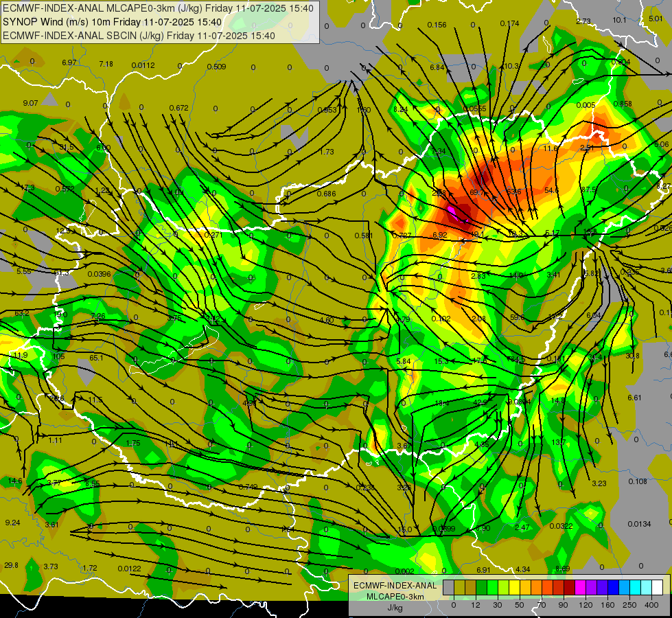Pick the pure blue legend swatch

click(x=613, y=587)
